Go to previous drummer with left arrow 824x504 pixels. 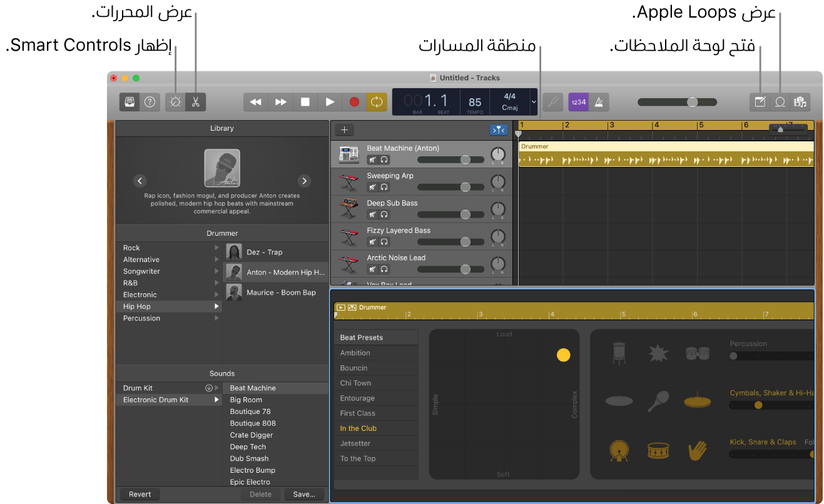[140, 181]
